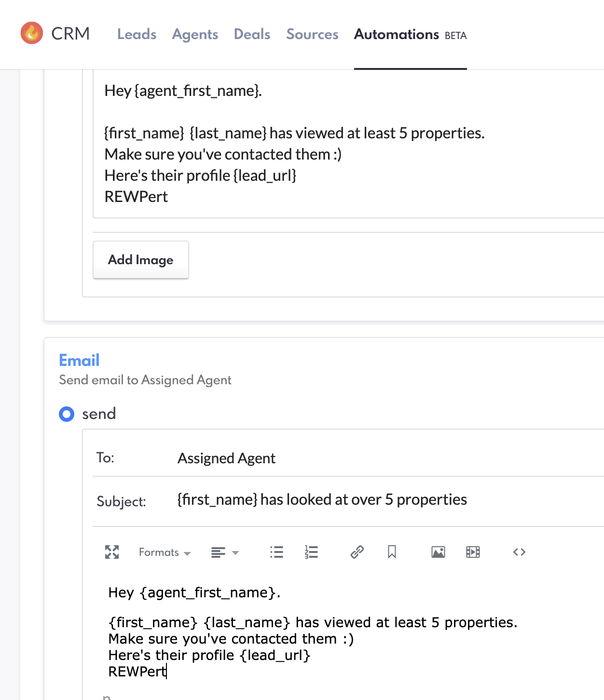This screenshot has height=700, width=604.
Task: Add an anchor bookmark
Action: (392, 552)
